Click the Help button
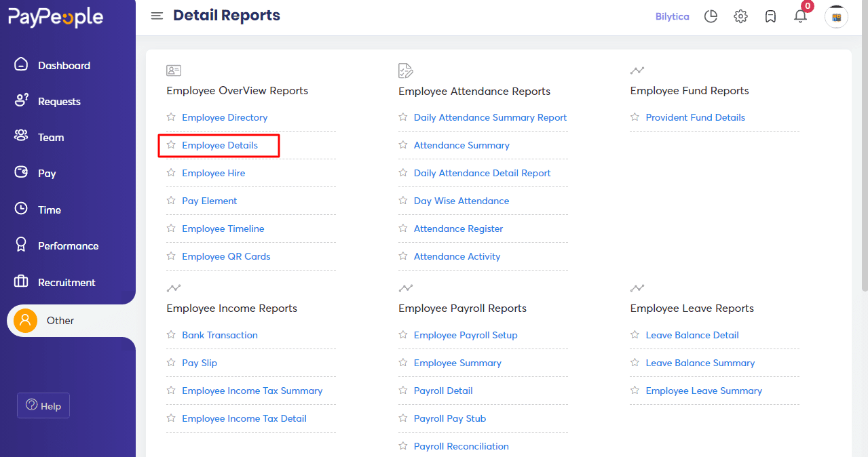This screenshot has width=868, height=457. tap(43, 405)
